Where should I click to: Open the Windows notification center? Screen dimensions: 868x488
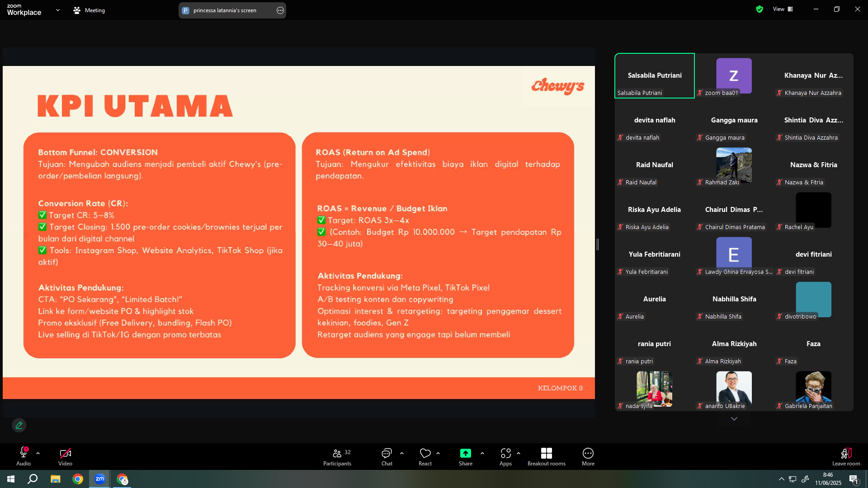pyautogui.click(x=854, y=479)
